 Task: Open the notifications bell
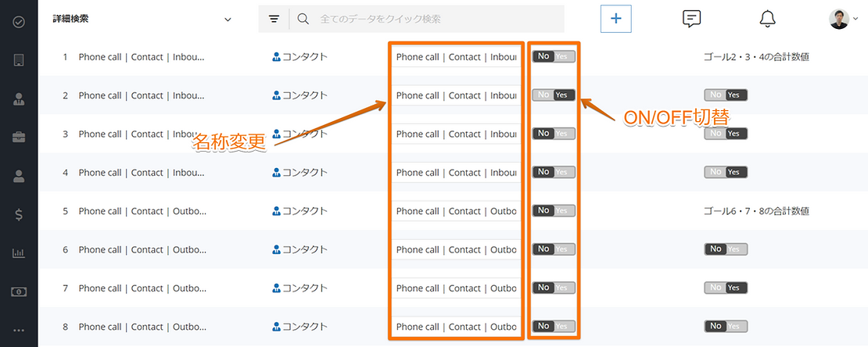pos(768,19)
